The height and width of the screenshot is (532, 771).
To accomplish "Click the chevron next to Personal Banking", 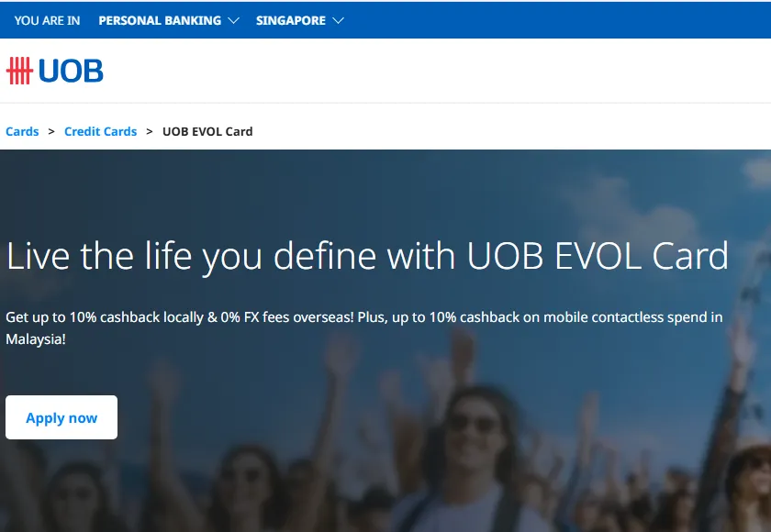I will coord(233,20).
